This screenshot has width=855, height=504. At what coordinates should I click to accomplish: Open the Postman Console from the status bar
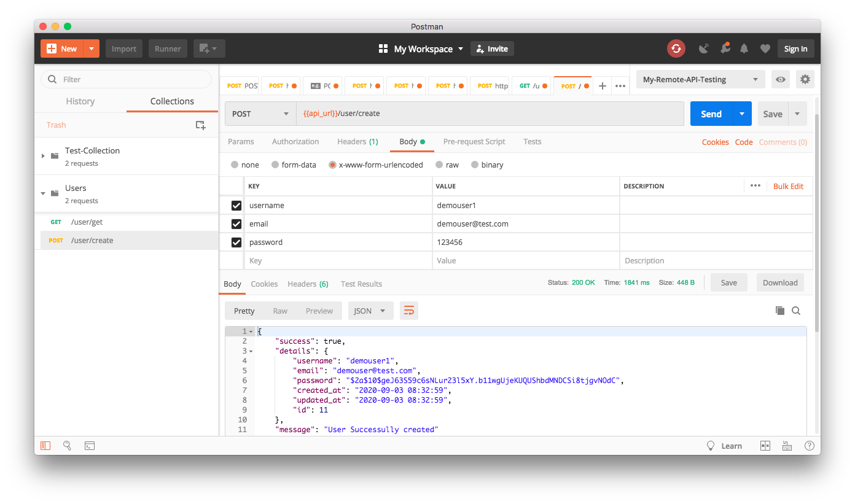pyautogui.click(x=90, y=446)
